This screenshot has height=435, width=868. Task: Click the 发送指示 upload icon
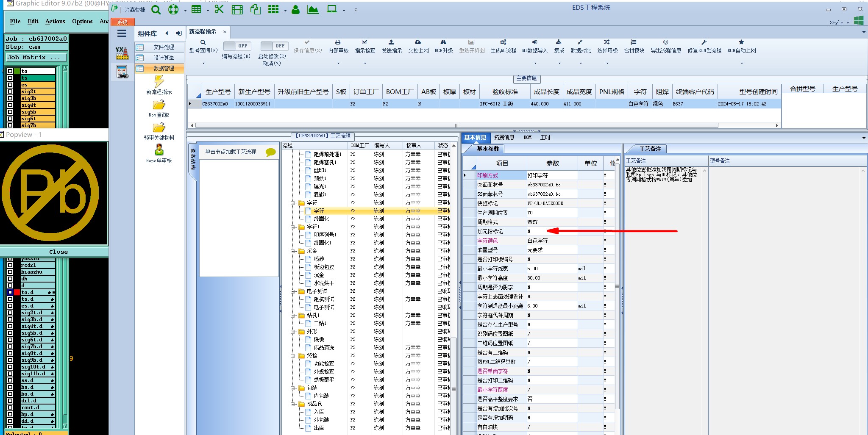pos(391,42)
